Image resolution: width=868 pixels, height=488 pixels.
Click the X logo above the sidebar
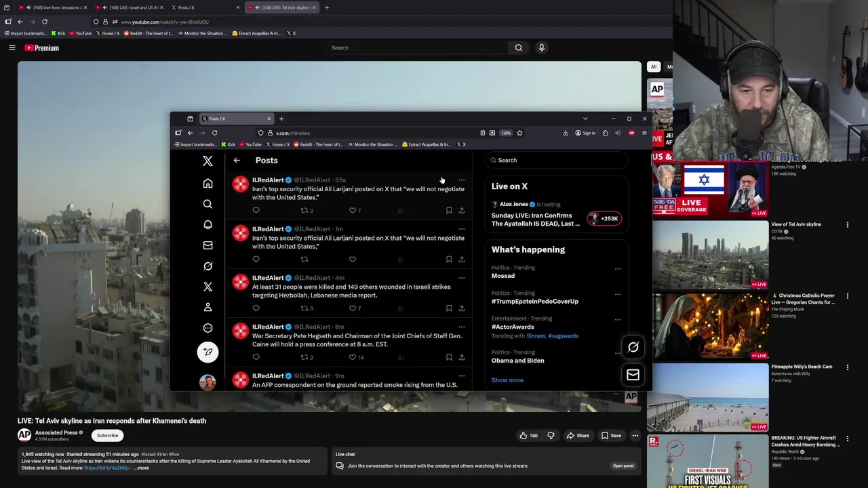(208, 161)
